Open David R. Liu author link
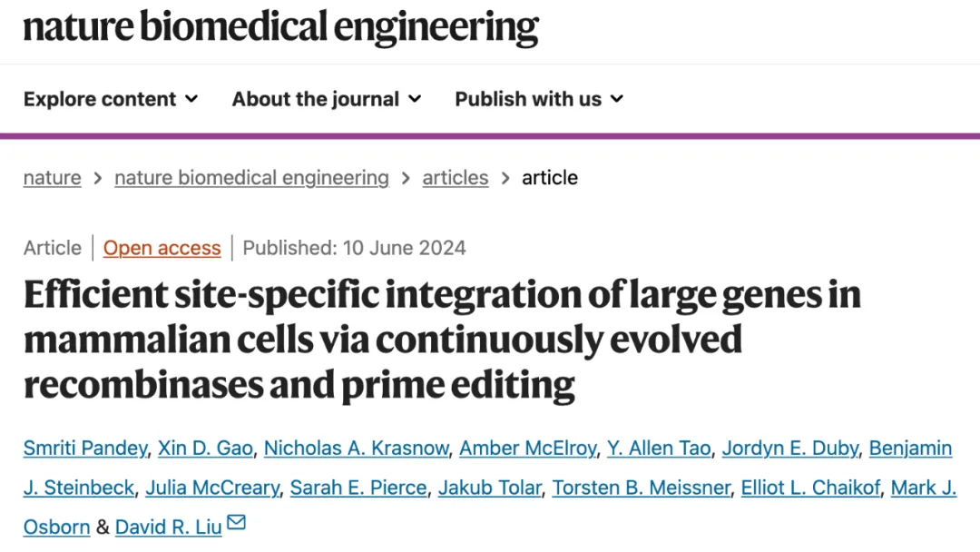This screenshot has width=980, height=552. click(169, 527)
